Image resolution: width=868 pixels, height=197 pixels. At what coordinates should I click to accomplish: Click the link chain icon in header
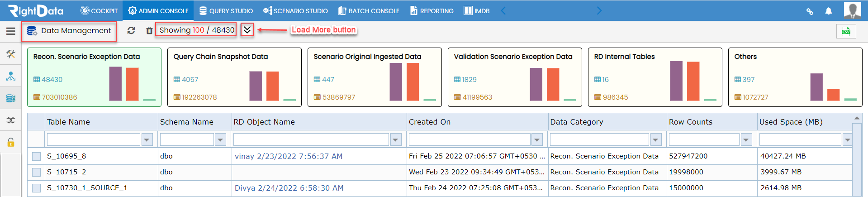[810, 11]
